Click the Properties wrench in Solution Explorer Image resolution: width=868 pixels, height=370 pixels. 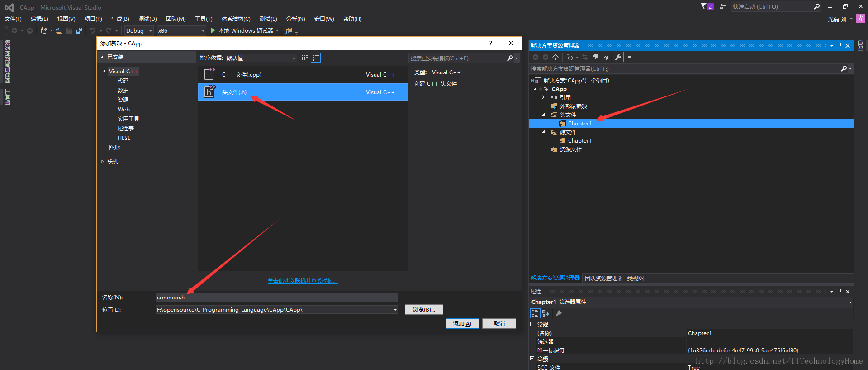pos(618,57)
